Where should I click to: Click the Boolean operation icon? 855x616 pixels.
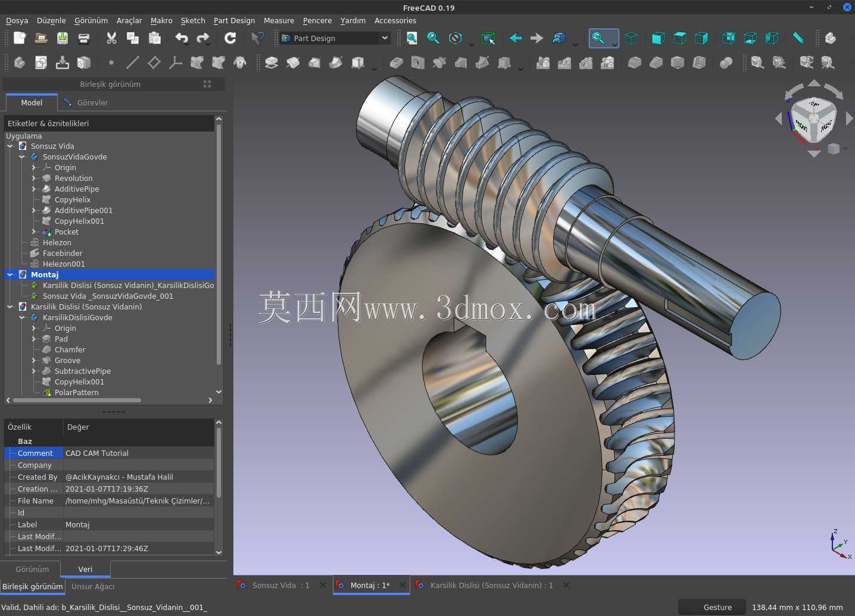click(726, 62)
